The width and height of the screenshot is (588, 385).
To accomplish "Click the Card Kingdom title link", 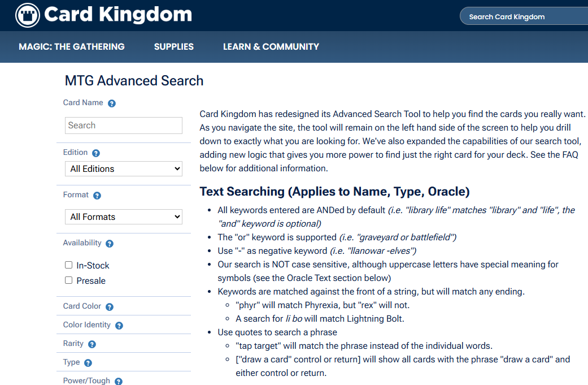I will tap(118, 15).
